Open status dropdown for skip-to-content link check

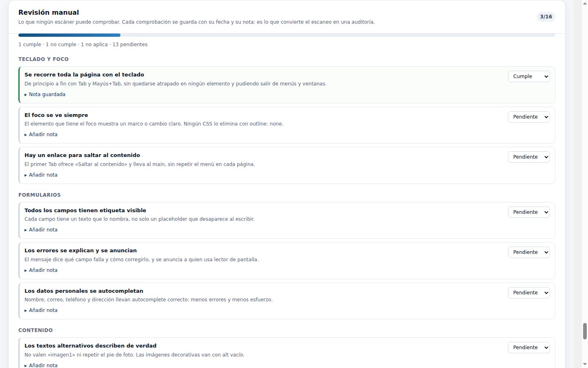pos(529,157)
